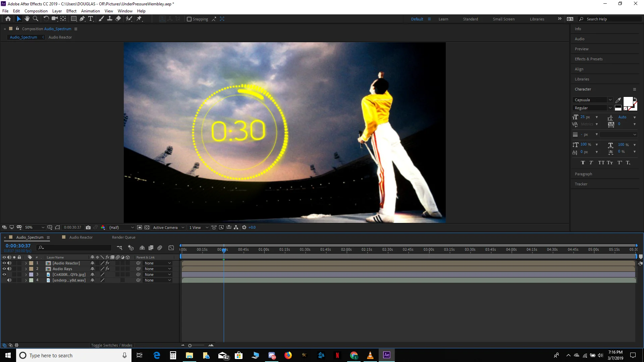Select the Brush tool
Screen dimensions: 644x362
click(101, 19)
